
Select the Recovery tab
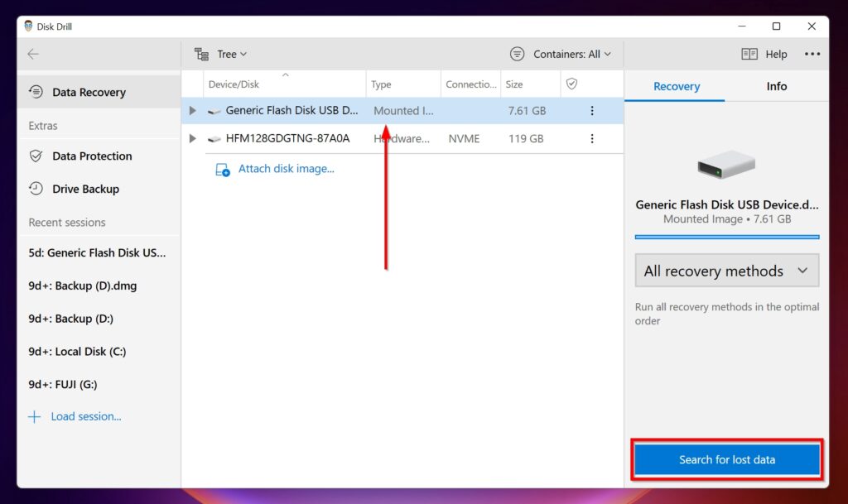pyautogui.click(x=675, y=86)
